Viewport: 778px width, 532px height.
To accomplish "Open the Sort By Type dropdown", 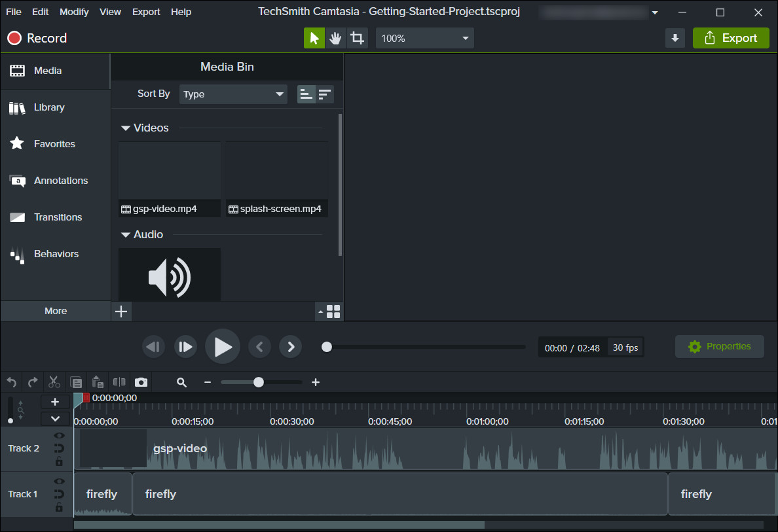I will click(x=233, y=94).
